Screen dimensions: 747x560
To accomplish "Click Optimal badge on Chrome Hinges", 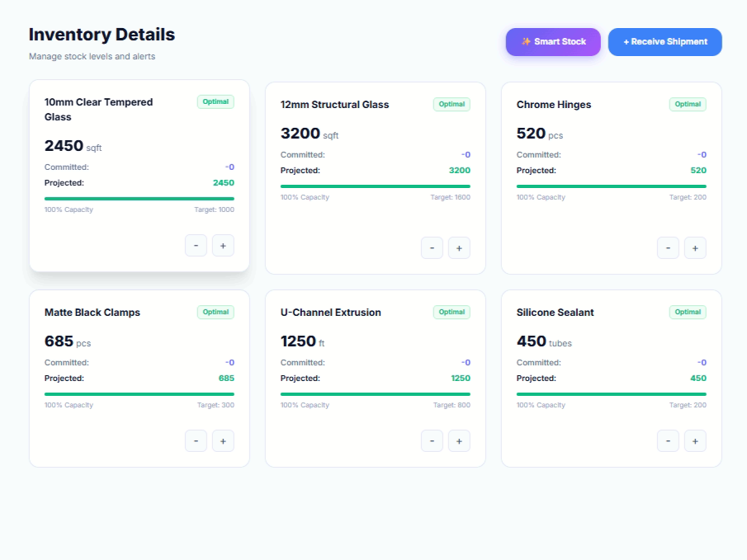I will pos(688,104).
